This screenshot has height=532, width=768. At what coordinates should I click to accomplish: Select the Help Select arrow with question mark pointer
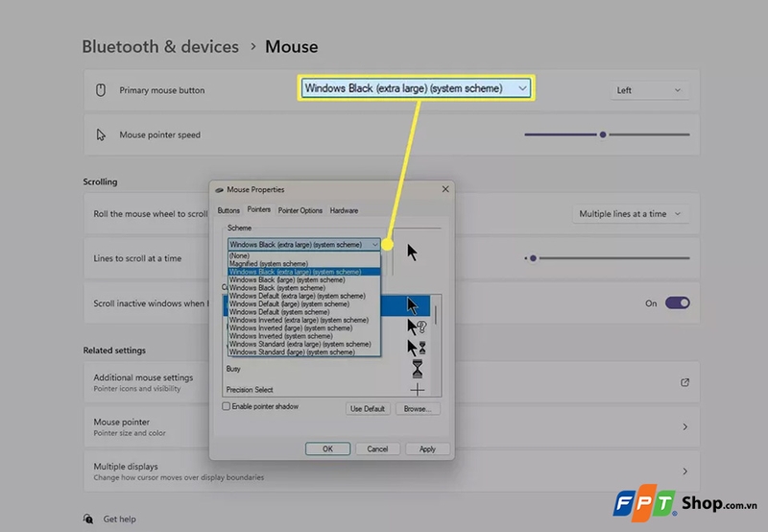coord(417,326)
